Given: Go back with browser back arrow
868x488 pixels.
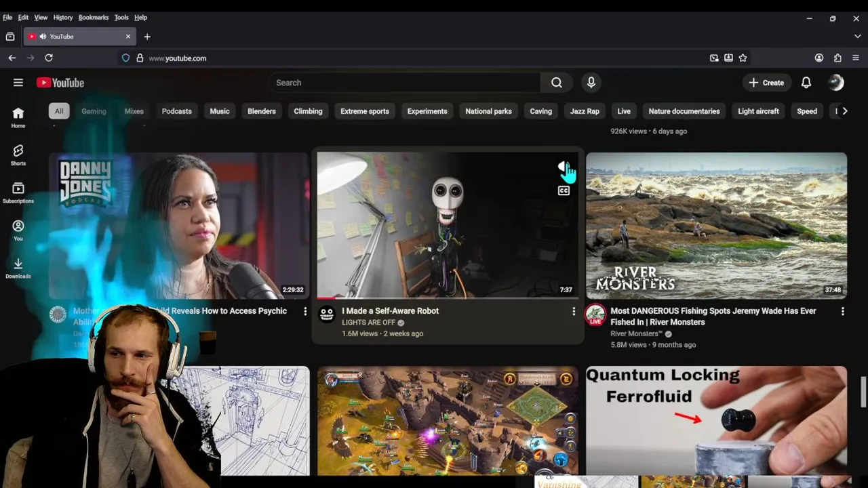Looking at the screenshot, I should pyautogui.click(x=12, y=58).
